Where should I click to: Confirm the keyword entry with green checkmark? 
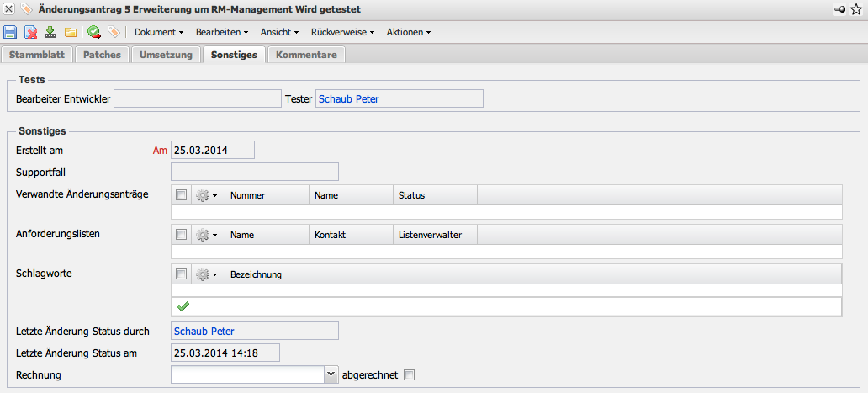[183, 306]
